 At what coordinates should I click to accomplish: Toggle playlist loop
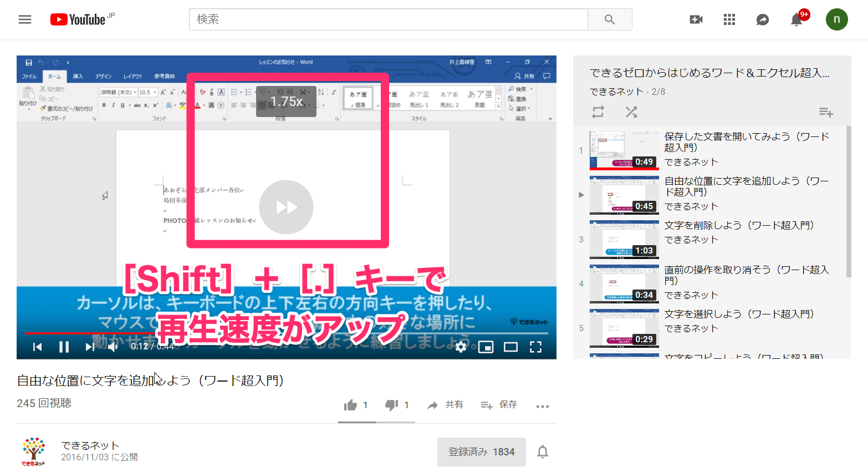[598, 112]
